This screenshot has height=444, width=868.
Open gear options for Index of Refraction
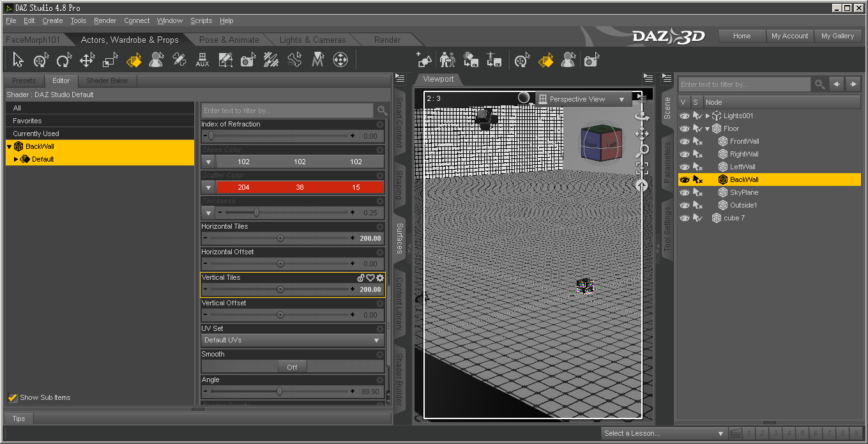click(x=380, y=125)
